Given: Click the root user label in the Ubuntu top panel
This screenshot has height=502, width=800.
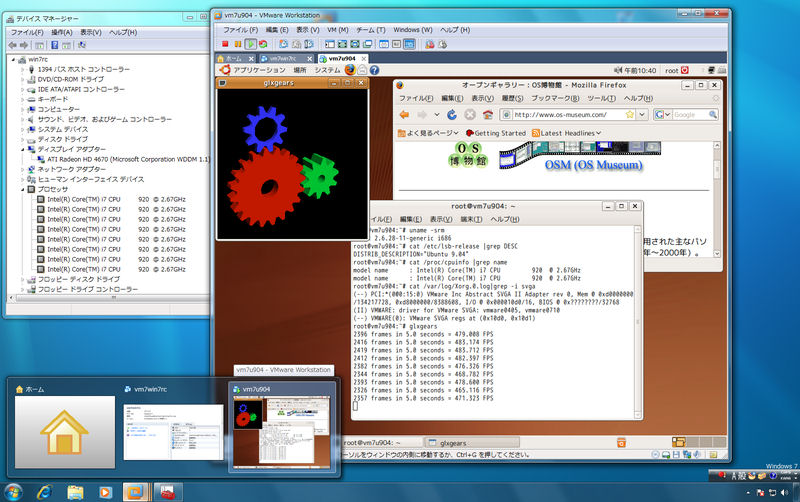Looking at the screenshot, I should (x=672, y=70).
